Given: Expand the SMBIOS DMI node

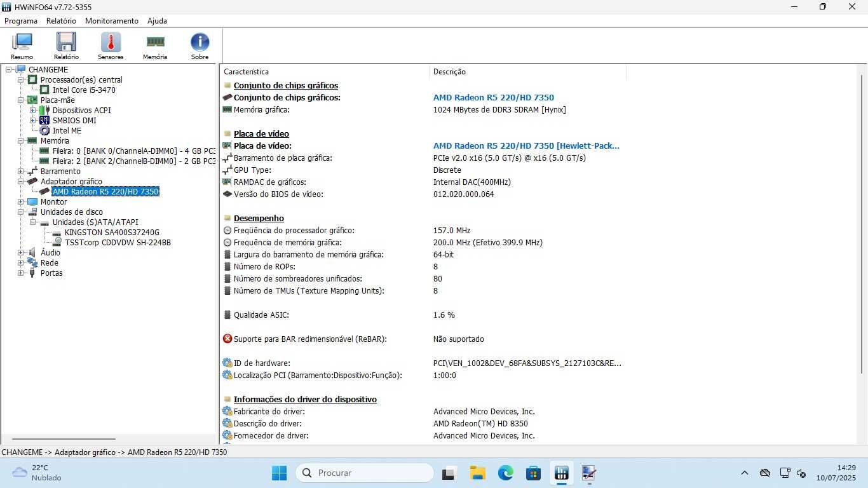Looking at the screenshot, I should tap(32, 121).
